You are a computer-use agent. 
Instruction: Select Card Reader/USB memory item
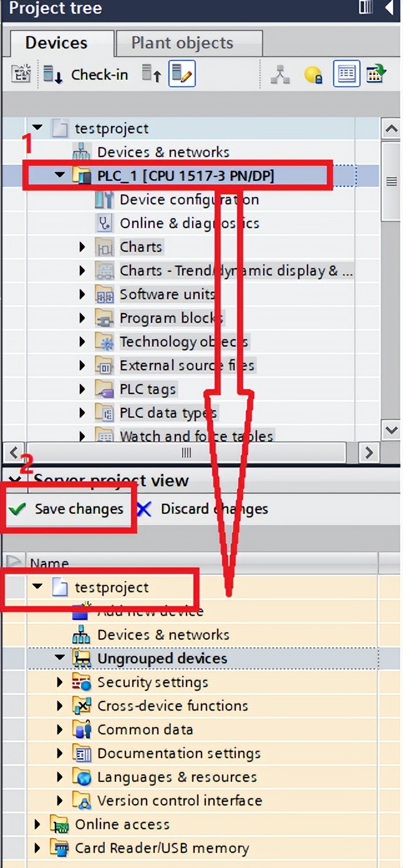click(x=162, y=848)
